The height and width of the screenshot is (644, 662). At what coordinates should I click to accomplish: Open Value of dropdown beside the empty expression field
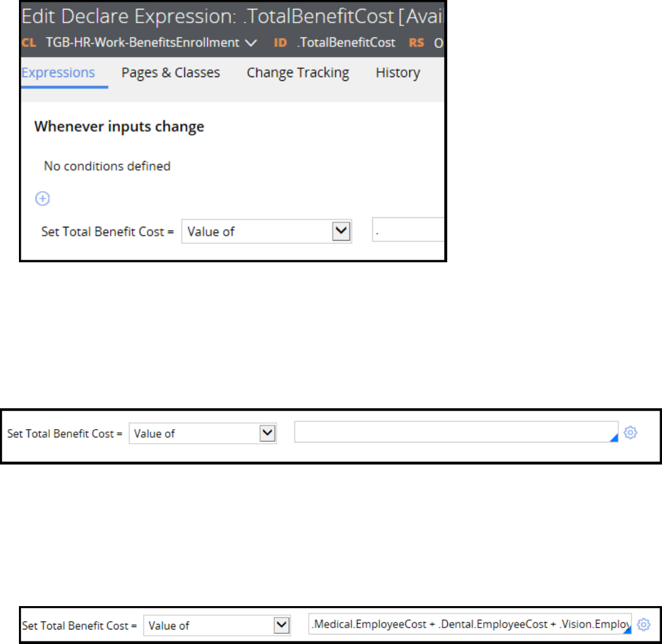point(203,434)
